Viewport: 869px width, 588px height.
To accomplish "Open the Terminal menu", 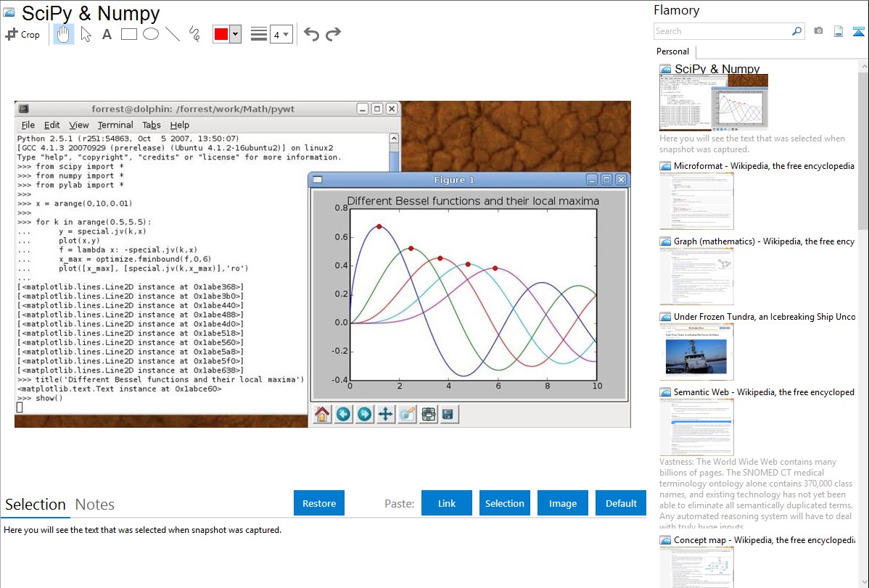I will [x=115, y=125].
